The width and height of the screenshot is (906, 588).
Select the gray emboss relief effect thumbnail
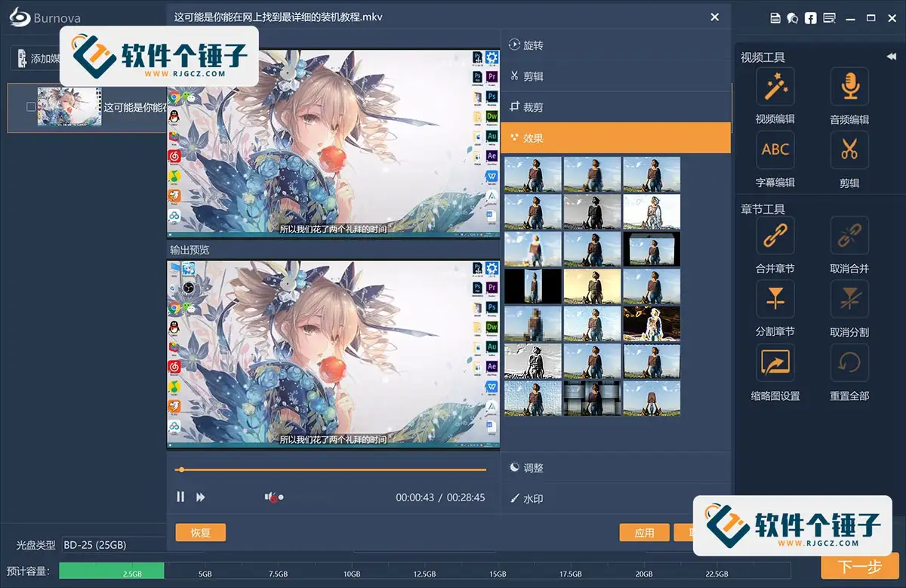pos(533,361)
